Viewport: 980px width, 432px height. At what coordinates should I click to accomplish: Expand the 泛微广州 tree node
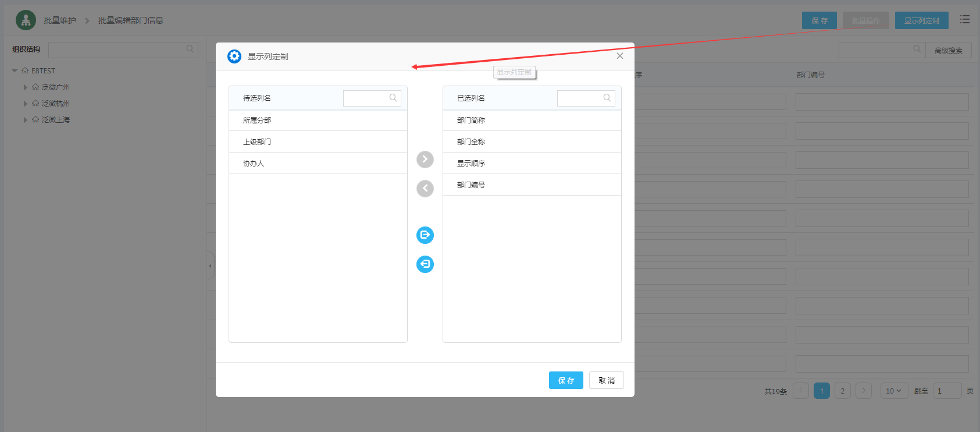(25, 87)
